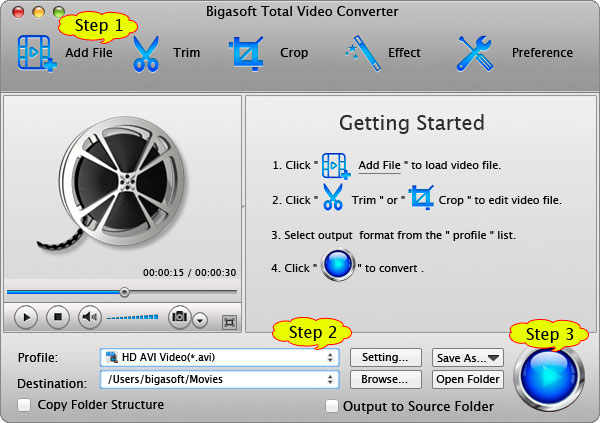Screen dimensions: 600x423
Task: Click Add File icon in Getting Started
Action: click(x=336, y=166)
